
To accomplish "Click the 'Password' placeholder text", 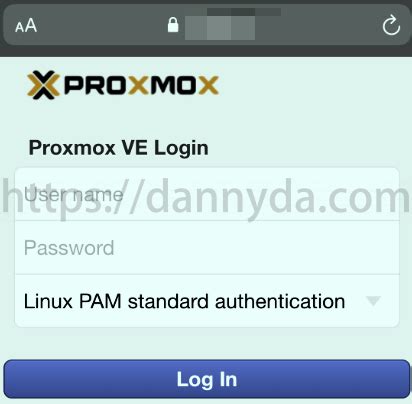I will click(69, 248).
